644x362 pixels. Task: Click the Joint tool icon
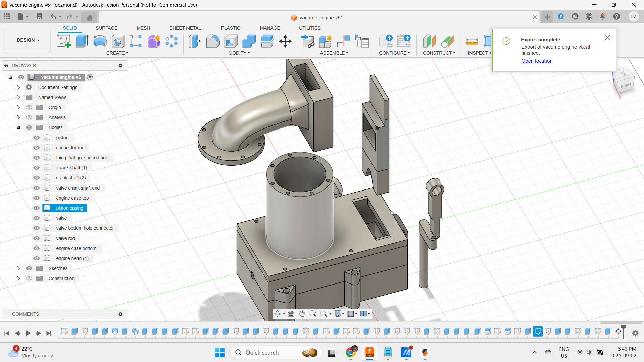(x=344, y=41)
